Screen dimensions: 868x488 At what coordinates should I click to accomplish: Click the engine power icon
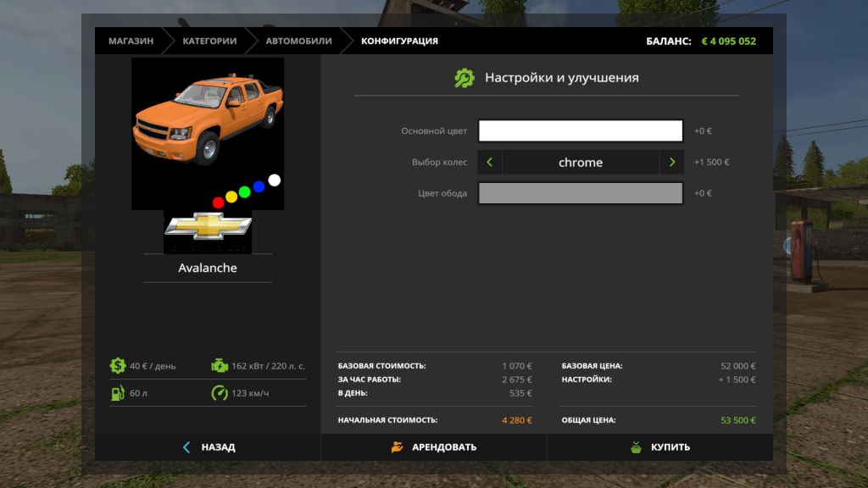219,366
